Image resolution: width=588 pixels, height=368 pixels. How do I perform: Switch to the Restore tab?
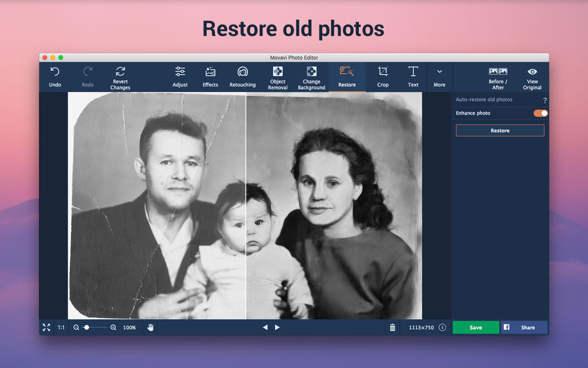point(347,76)
